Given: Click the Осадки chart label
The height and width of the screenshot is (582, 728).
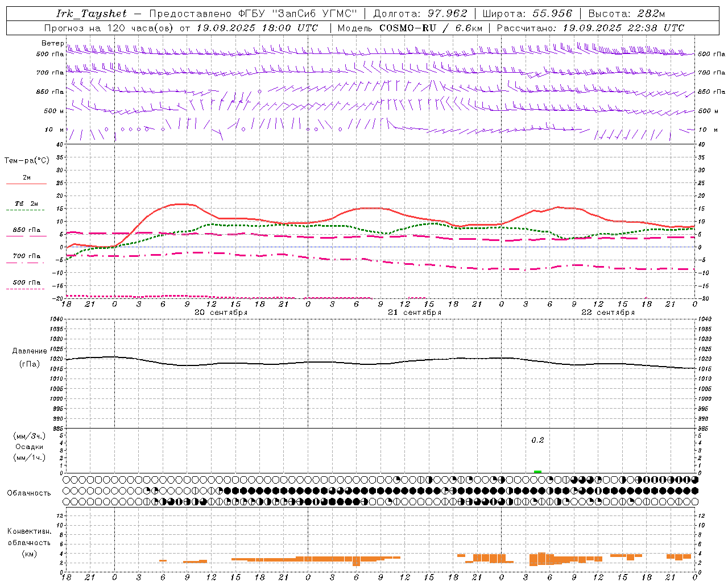Looking at the screenshot, I should (x=30, y=447).
